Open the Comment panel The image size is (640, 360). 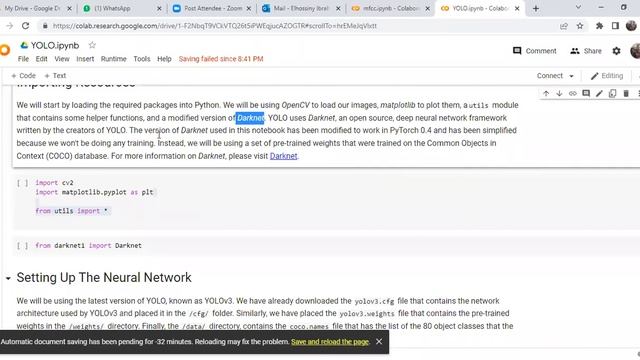coord(535,51)
